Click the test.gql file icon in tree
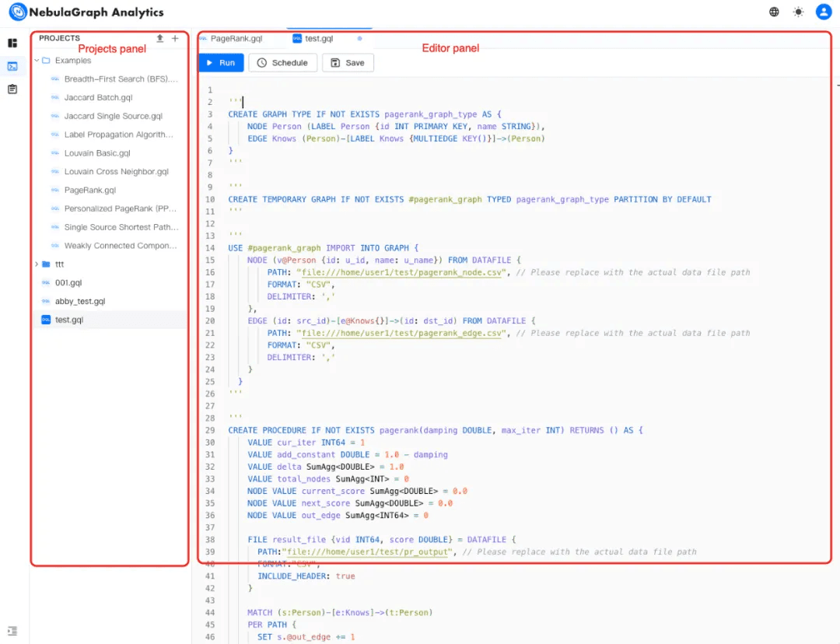Screen dimensions: 840x644 [x=46, y=320]
